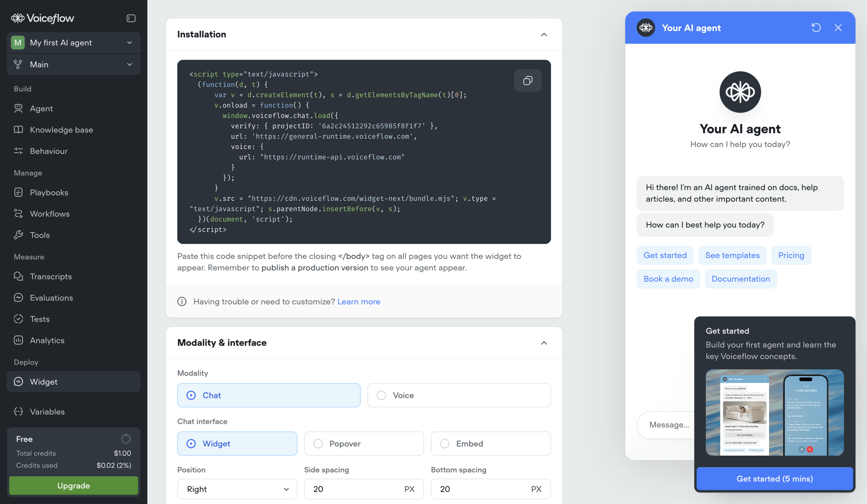Click the Agent robot icon in sidebar
Screen dimensions: 867x504
click(18, 108)
